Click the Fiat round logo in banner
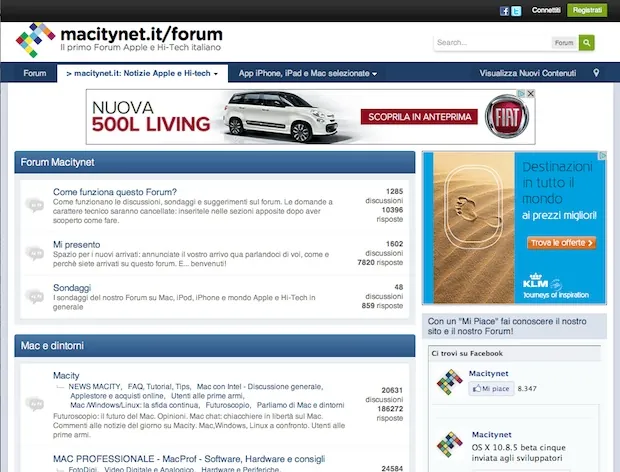This screenshot has width=620, height=472. 507,117
